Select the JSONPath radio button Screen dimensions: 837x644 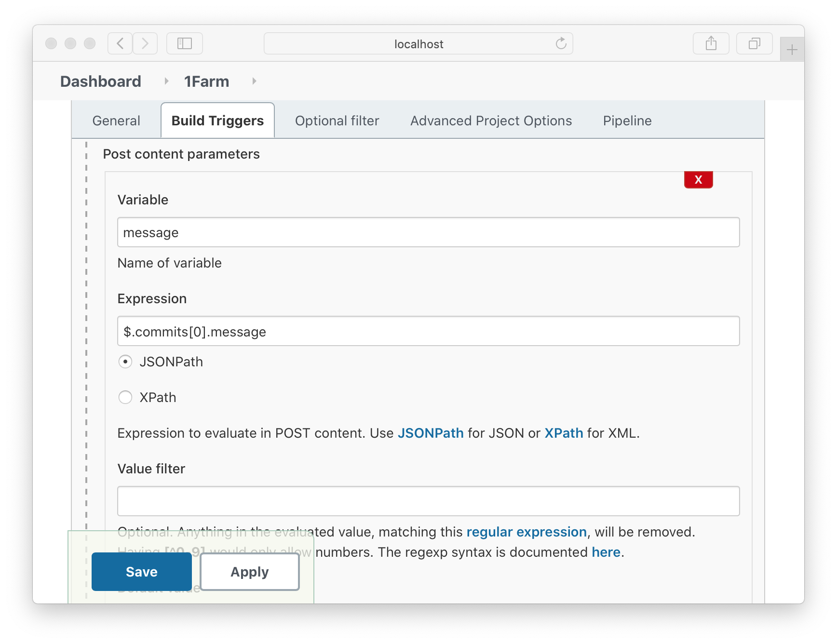(x=125, y=362)
